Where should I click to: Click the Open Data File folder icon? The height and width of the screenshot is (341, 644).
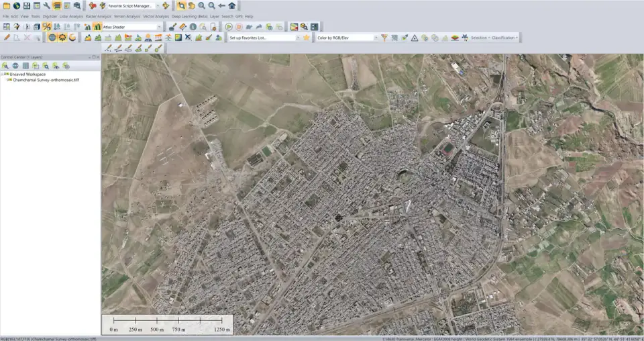7,6
